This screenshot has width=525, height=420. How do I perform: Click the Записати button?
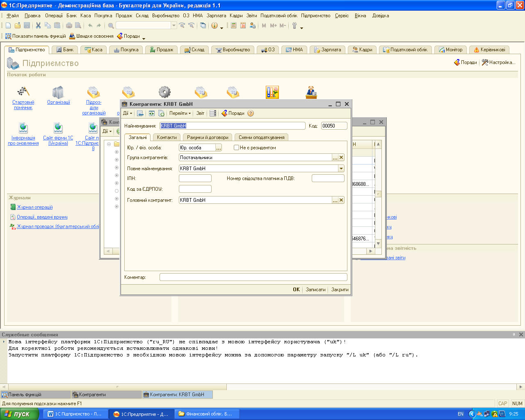click(315, 290)
